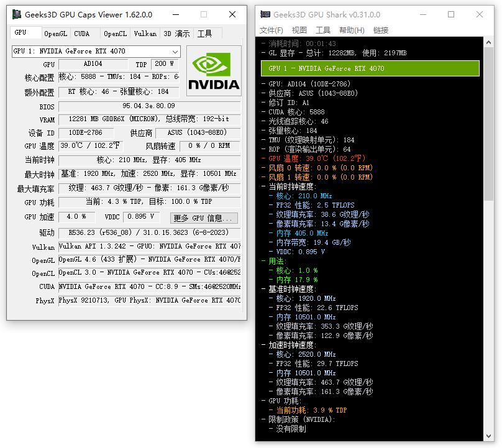Maximize the GPU Shark window

pos(451,14)
